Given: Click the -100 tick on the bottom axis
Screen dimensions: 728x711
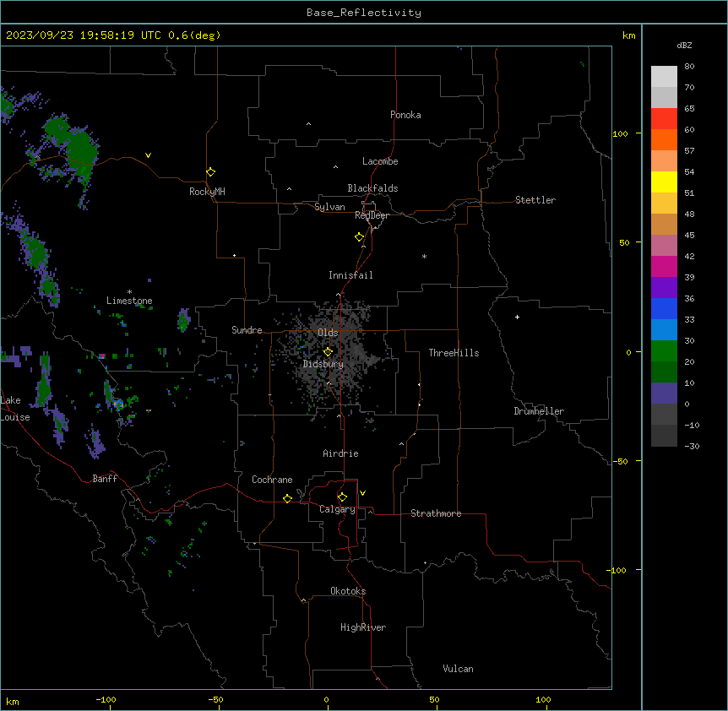Looking at the screenshot, I should (x=106, y=699).
